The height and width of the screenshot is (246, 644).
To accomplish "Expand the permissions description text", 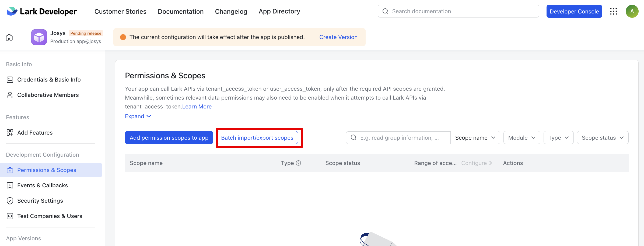I will pos(138,116).
